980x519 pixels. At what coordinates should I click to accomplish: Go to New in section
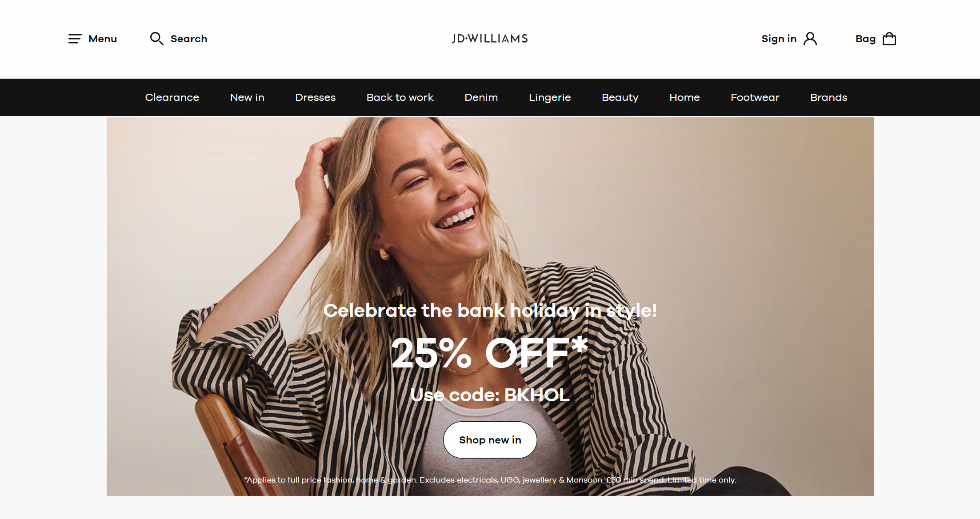pyautogui.click(x=247, y=97)
